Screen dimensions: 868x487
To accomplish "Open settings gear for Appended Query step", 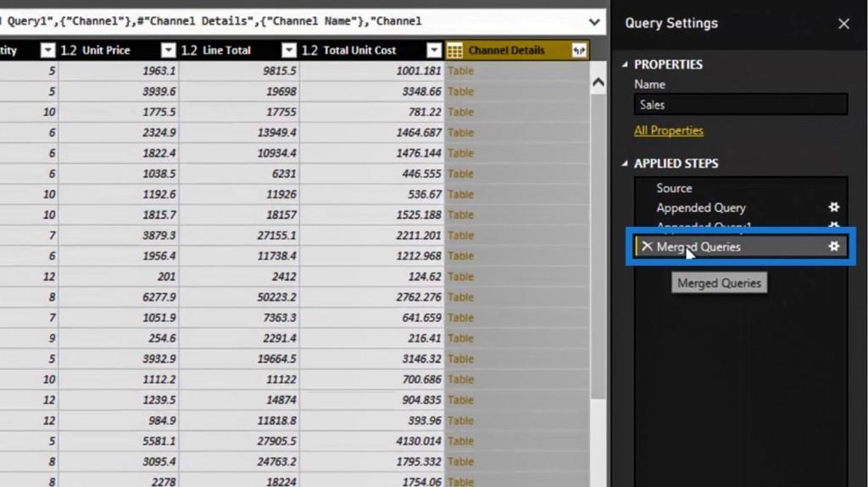I will click(834, 207).
